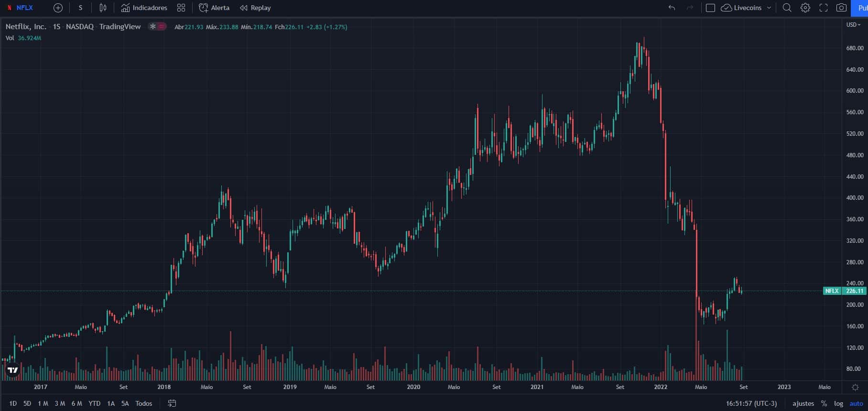Open axis settings gear at chart corner
The height and width of the screenshot is (411, 868).
[855, 387]
